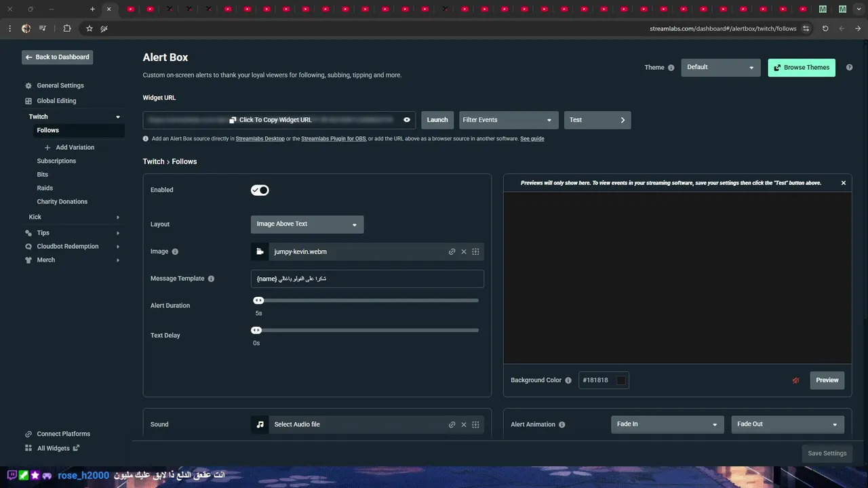Open the help question mark icon

(849, 68)
